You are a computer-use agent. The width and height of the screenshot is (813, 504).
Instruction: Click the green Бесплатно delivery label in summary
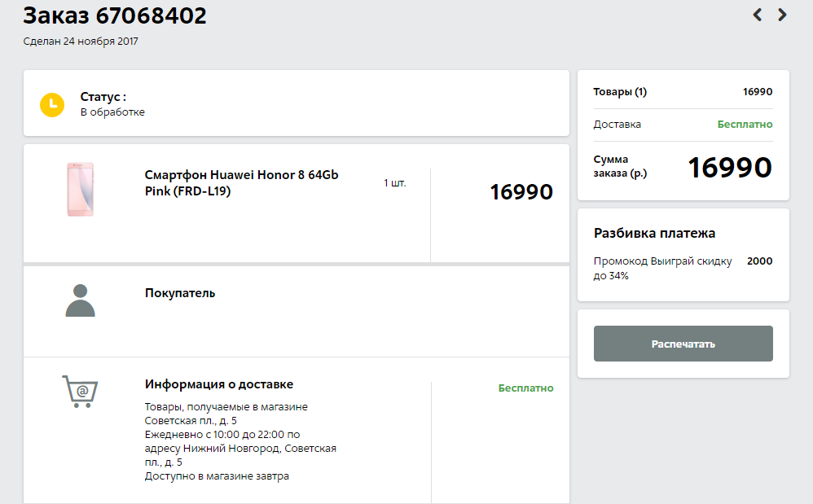pyautogui.click(x=745, y=125)
